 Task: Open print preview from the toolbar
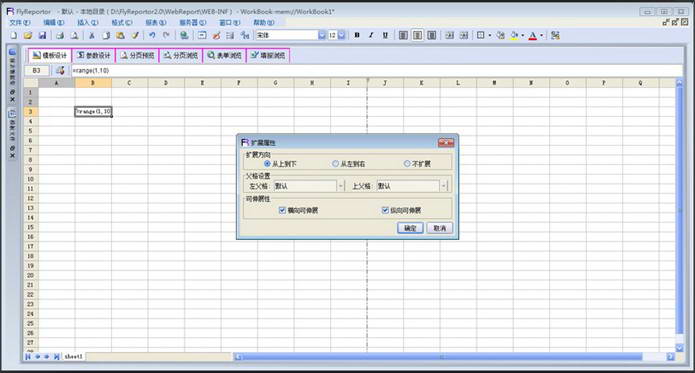74,35
